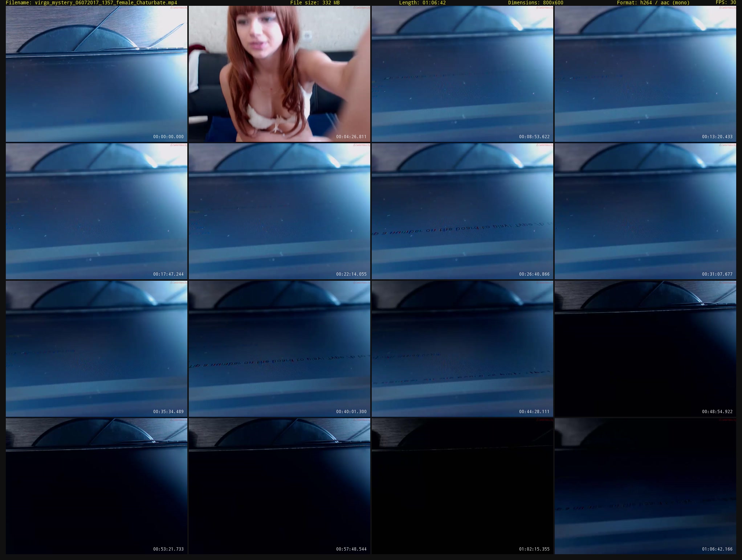Click the frame timestamped 00:13:20.433
The height and width of the screenshot is (560, 742).
[645, 74]
